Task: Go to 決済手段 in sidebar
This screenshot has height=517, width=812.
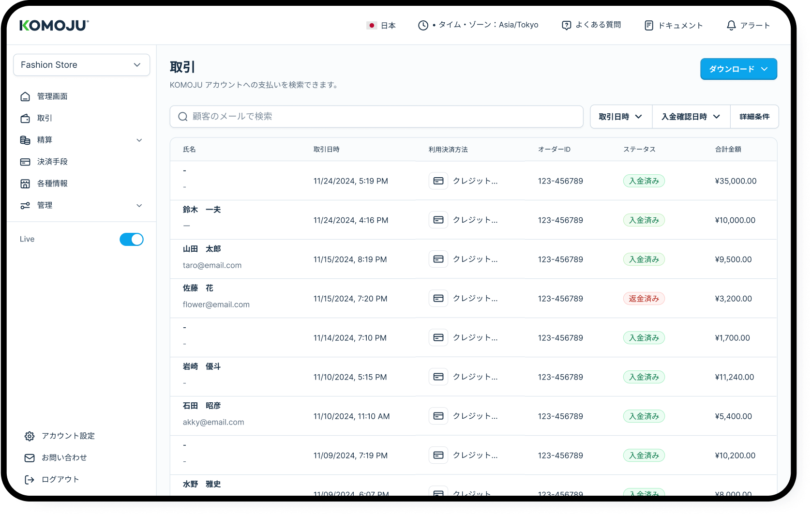Action: pyautogui.click(x=52, y=162)
